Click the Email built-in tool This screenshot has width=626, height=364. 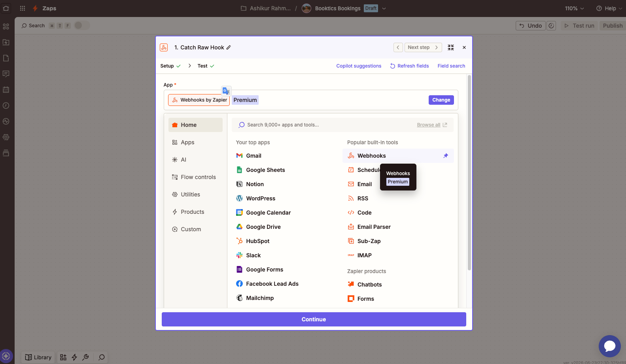[x=360, y=184]
